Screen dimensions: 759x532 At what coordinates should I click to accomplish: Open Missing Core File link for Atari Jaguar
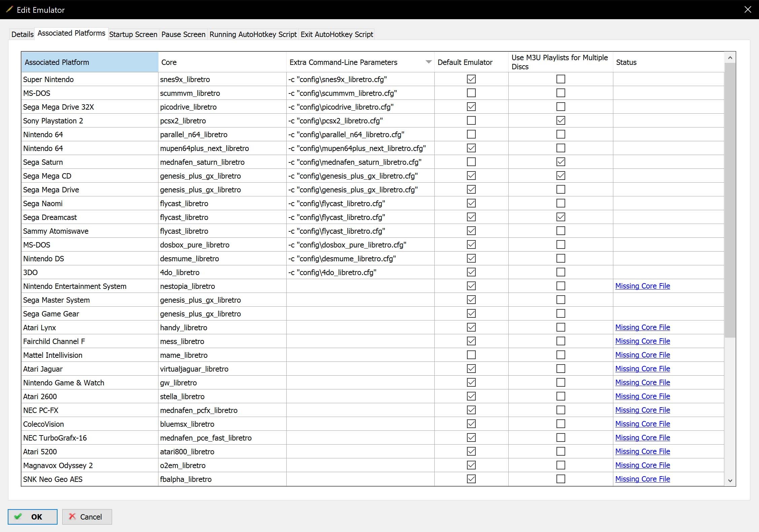click(643, 369)
